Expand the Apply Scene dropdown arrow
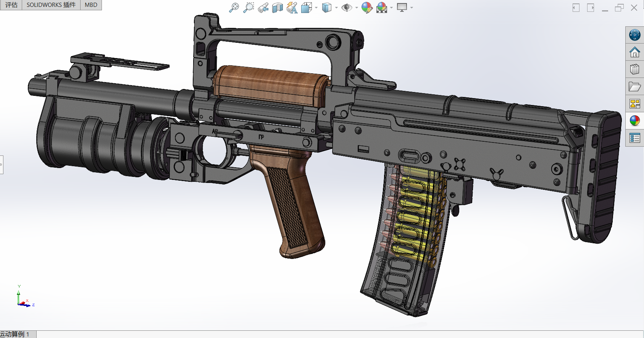Viewport: 644px width, 338px height. 391,8
